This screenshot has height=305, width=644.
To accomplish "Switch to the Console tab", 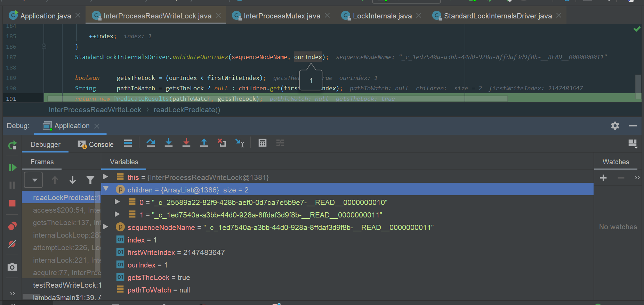I will tap(96, 145).
